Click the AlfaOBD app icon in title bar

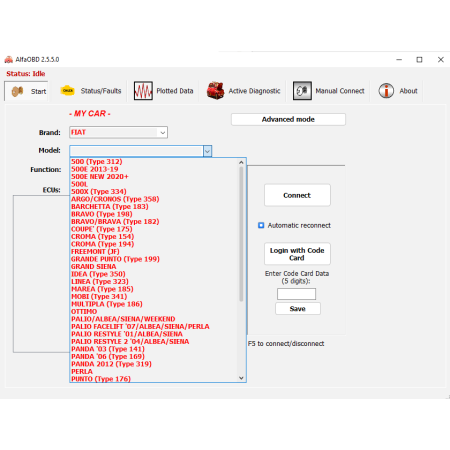(x=8, y=60)
